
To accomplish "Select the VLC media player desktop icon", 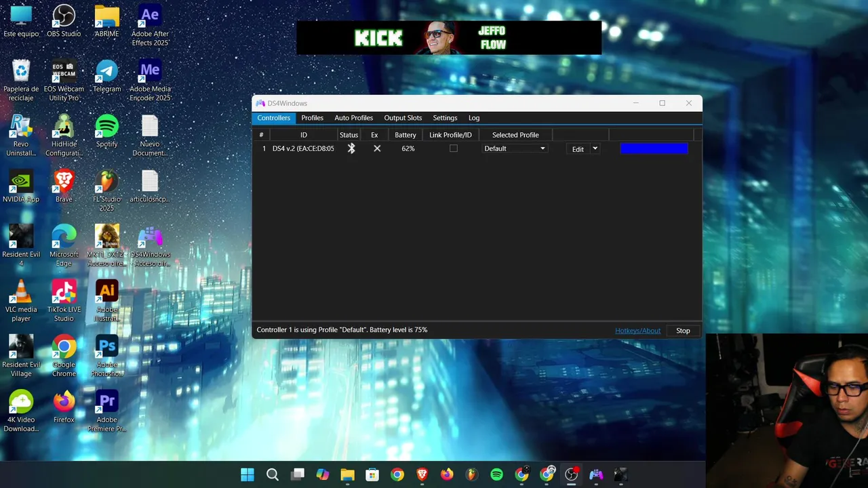I will pyautogui.click(x=21, y=301).
